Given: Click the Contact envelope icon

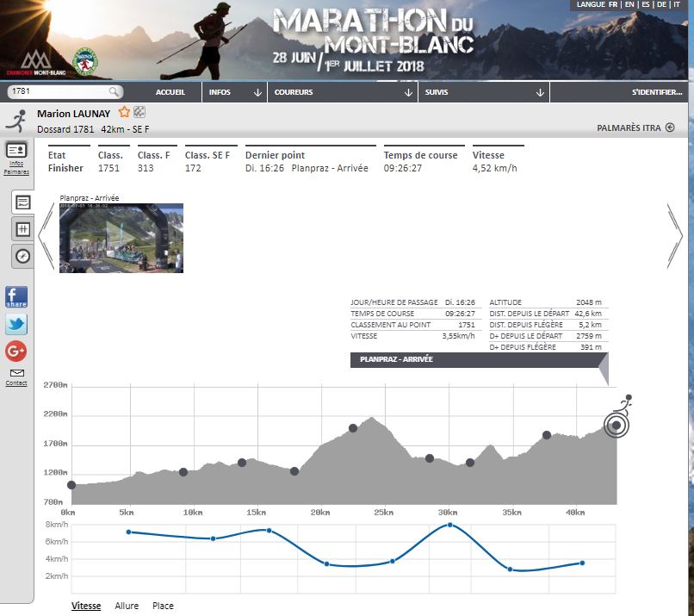Looking at the screenshot, I should pyautogui.click(x=16, y=373).
